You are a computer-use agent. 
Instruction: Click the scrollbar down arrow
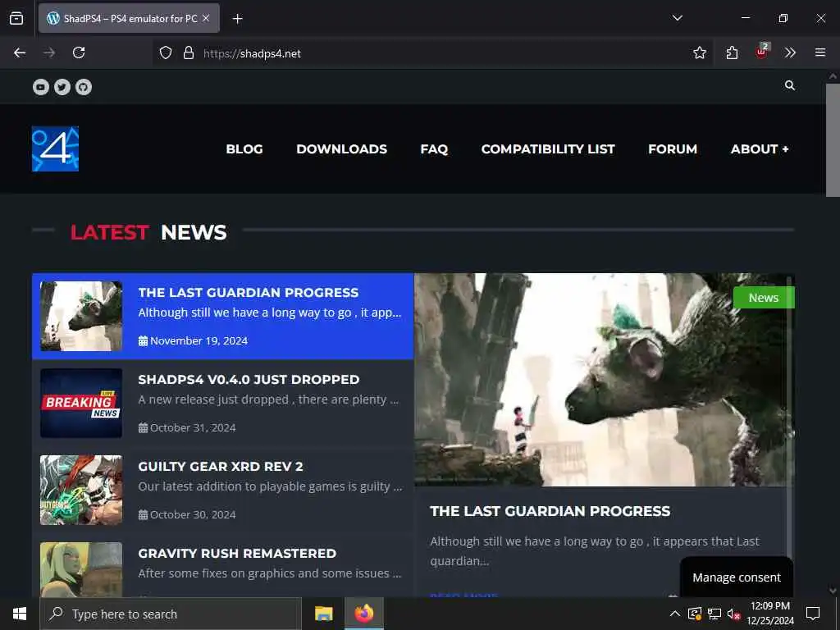833,591
